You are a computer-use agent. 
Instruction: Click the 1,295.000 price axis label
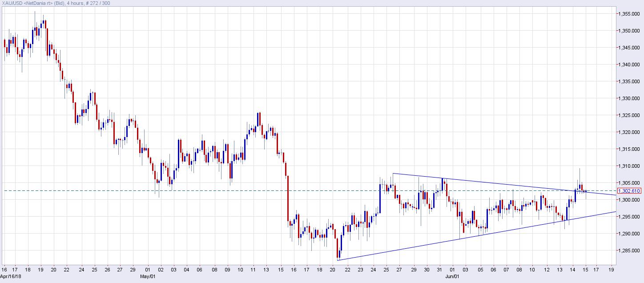629,217
